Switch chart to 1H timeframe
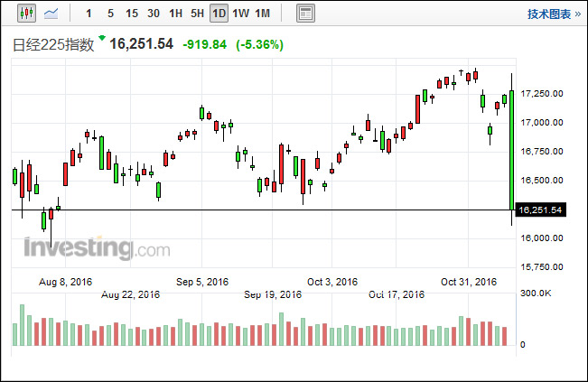 [x=175, y=14]
